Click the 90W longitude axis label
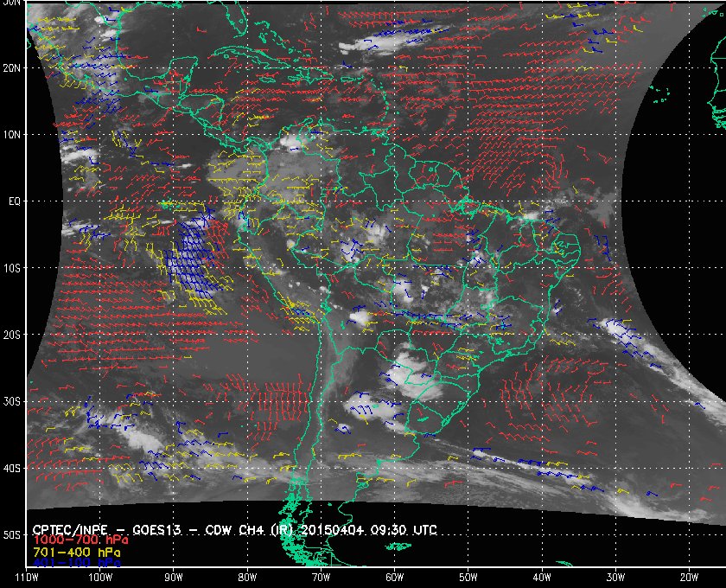Screen dimensions: 726x588 pyautogui.click(x=174, y=578)
